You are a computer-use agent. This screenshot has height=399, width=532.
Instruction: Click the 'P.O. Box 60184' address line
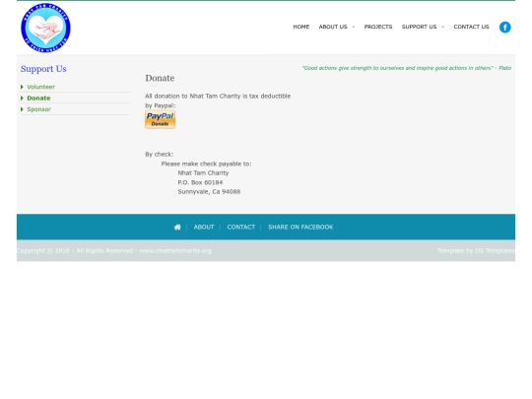(200, 182)
